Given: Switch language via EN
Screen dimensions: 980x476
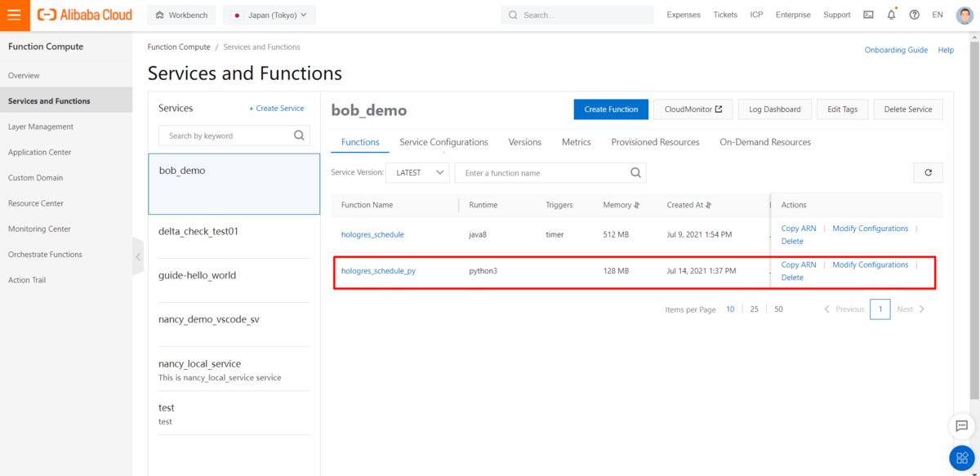Looking at the screenshot, I should (x=938, y=15).
